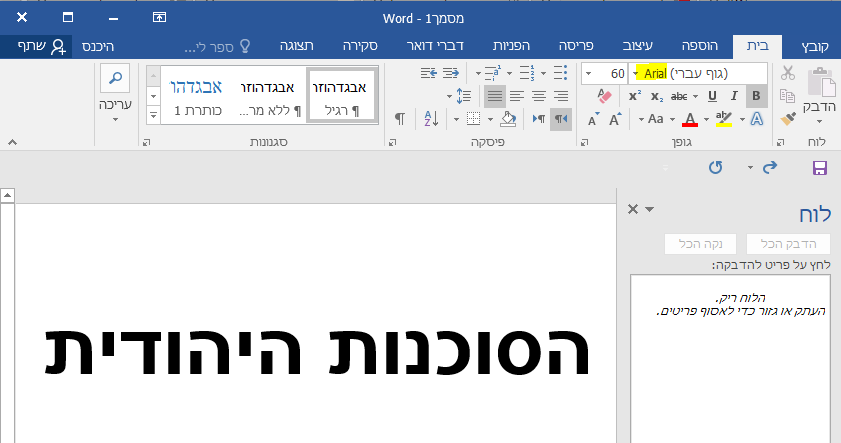Apply multilevel list formatting
This screenshot has height=443, width=841.
(492, 72)
